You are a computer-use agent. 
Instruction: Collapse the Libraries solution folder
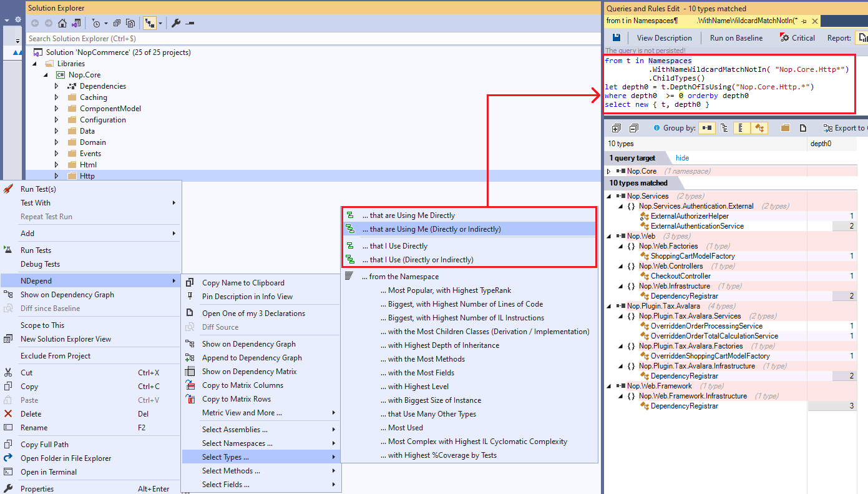(34, 64)
